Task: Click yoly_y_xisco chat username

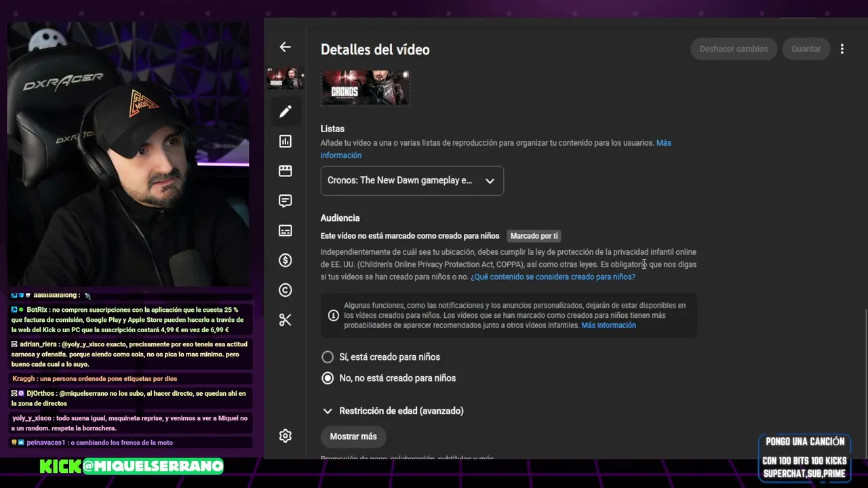Action: (x=32, y=418)
